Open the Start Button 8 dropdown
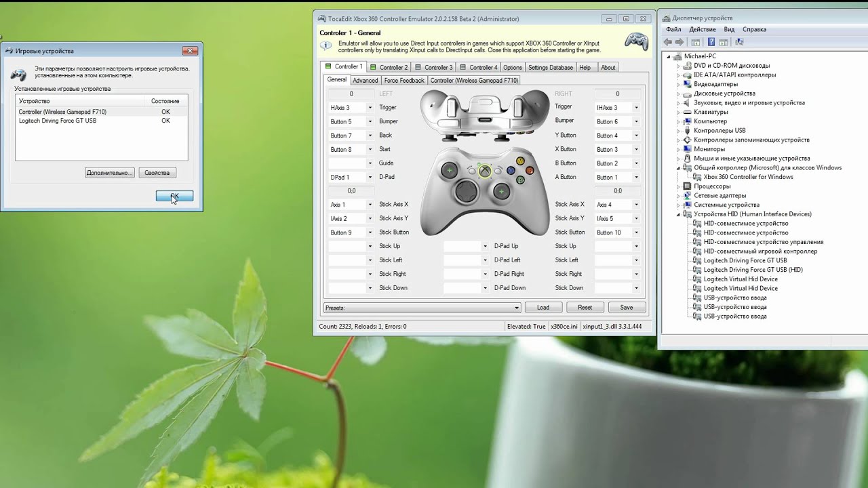 pyautogui.click(x=370, y=150)
